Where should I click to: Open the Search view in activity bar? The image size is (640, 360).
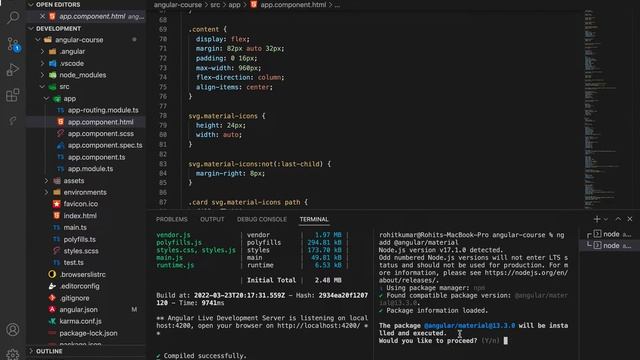13,18
